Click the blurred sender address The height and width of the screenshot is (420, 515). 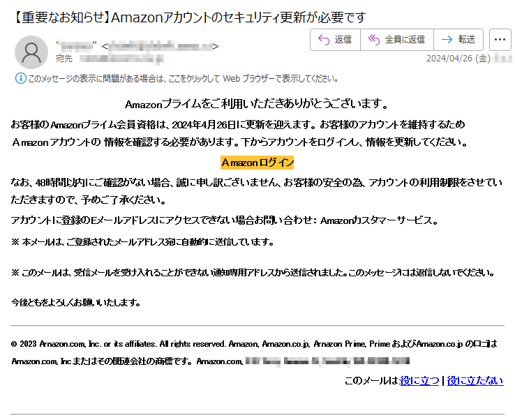pos(160,46)
